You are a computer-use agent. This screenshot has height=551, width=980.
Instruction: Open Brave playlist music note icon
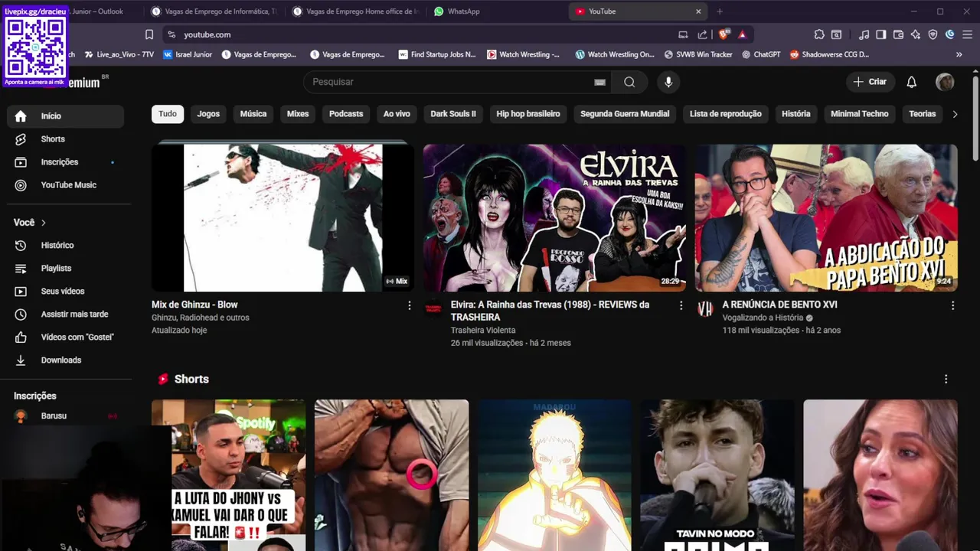(x=864, y=34)
